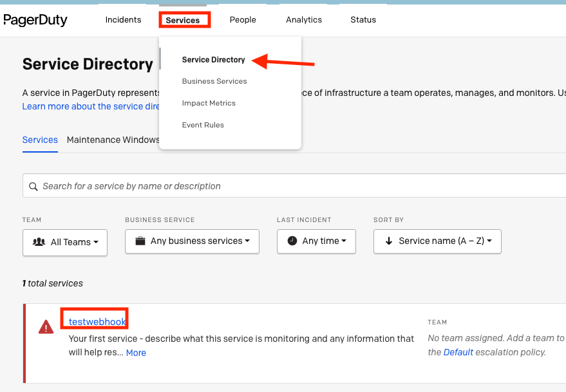
Task: Click the TEAM filter label
Action: 32,220
